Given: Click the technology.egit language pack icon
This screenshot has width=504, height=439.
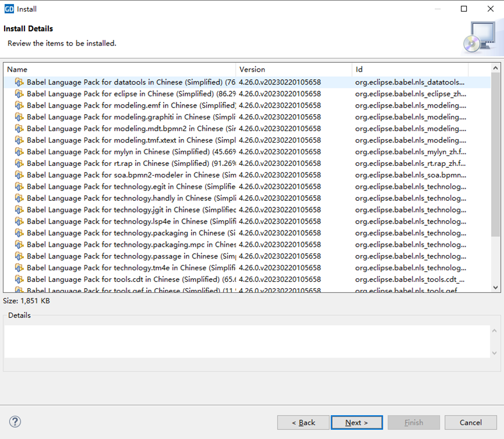Looking at the screenshot, I should [x=19, y=187].
